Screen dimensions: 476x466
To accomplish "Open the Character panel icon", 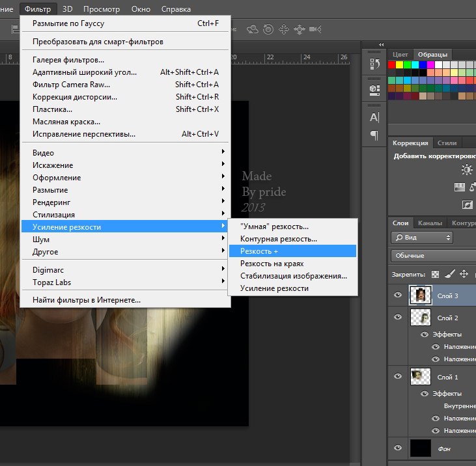I will pyautogui.click(x=374, y=118).
